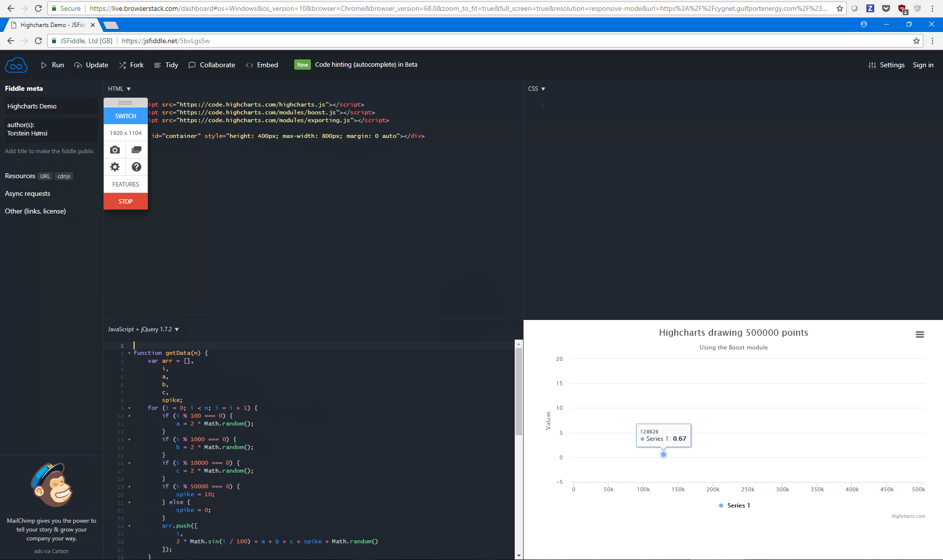943x560 pixels.
Task: Click the Embed code brackets icon
Action: 250,65
